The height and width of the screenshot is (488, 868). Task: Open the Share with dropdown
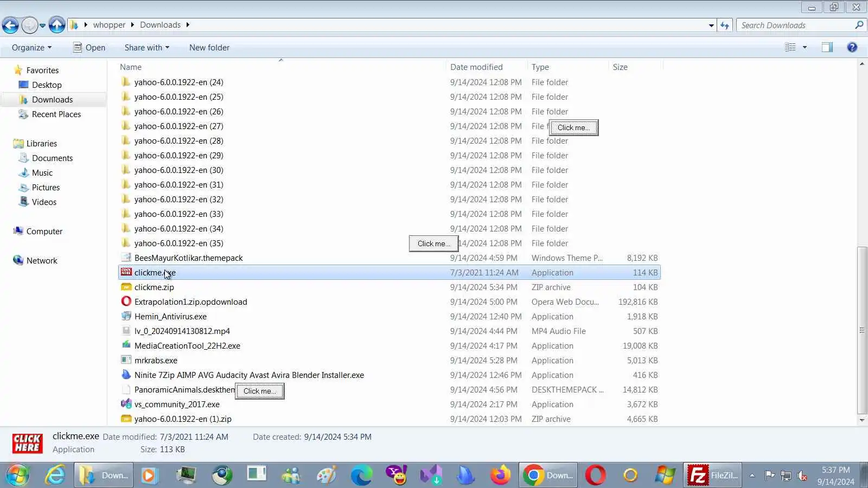(x=146, y=47)
